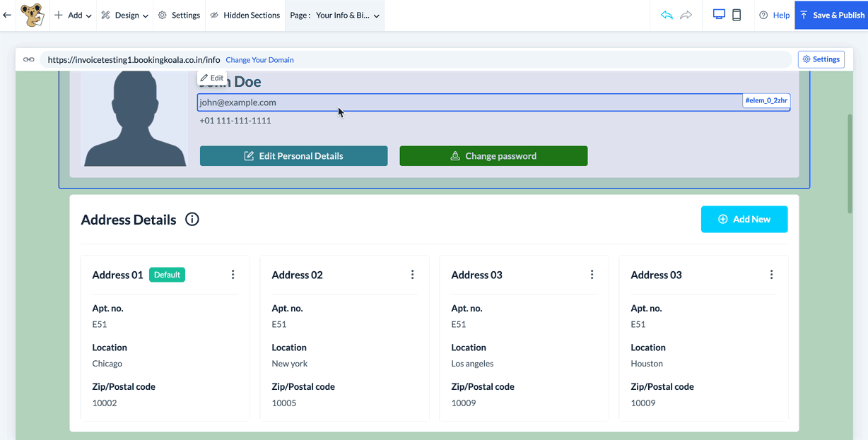Open options menu for Address 02
Viewport: 868px width, 440px height.
pyautogui.click(x=413, y=275)
